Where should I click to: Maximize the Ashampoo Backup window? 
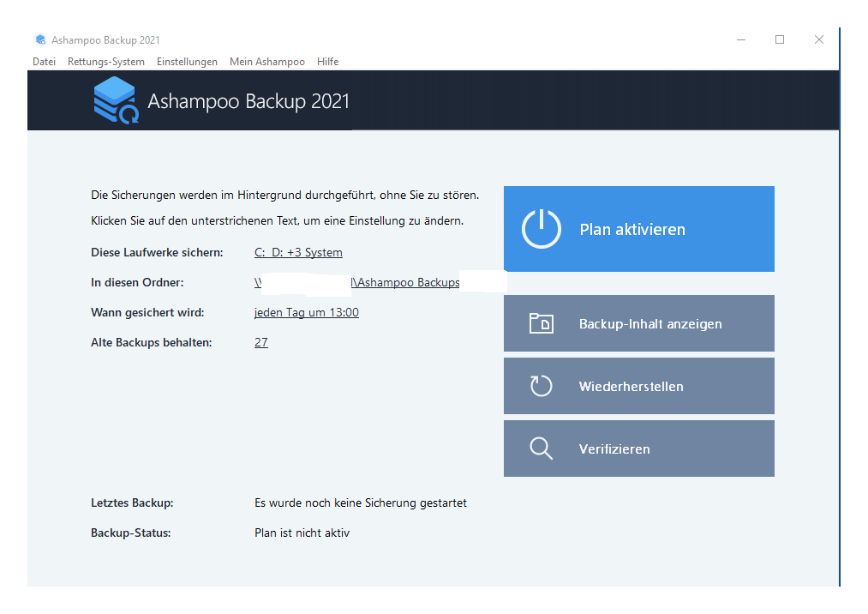[x=780, y=40]
